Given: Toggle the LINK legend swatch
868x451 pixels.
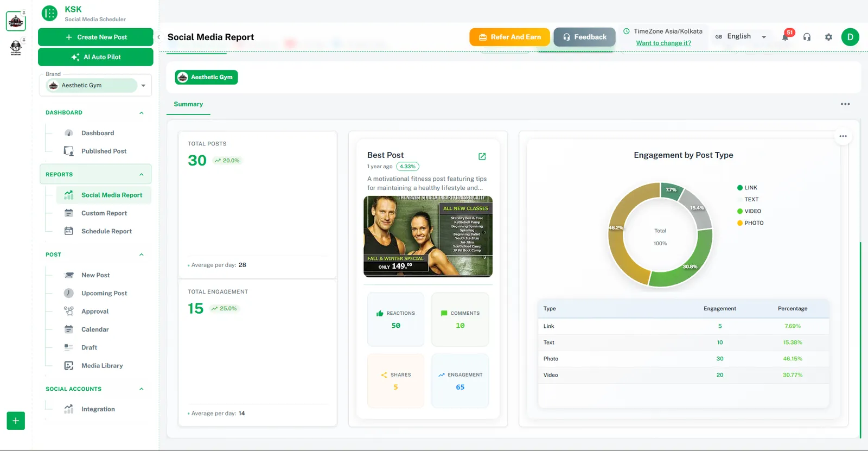Looking at the screenshot, I should [740, 188].
